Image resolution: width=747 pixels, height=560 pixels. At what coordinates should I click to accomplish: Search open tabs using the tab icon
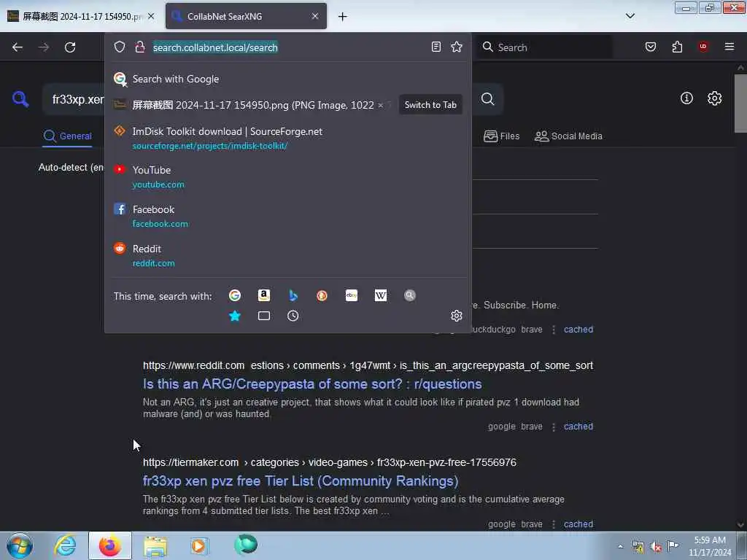(x=264, y=316)
